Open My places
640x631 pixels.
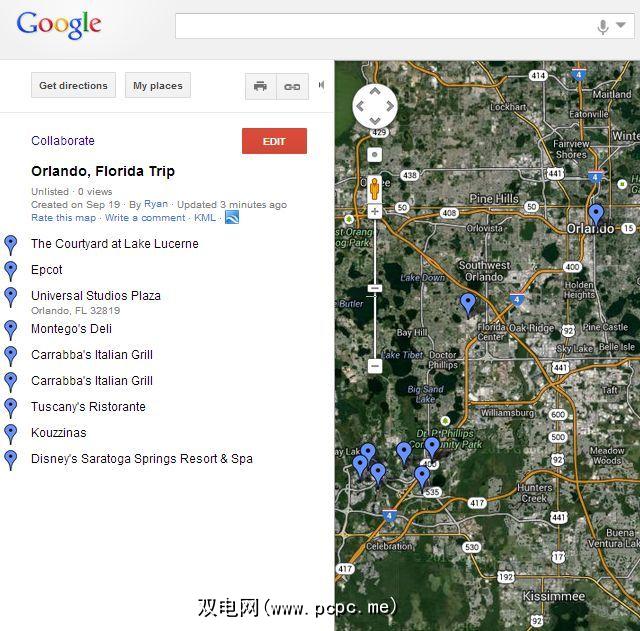(x=158, y=85)
